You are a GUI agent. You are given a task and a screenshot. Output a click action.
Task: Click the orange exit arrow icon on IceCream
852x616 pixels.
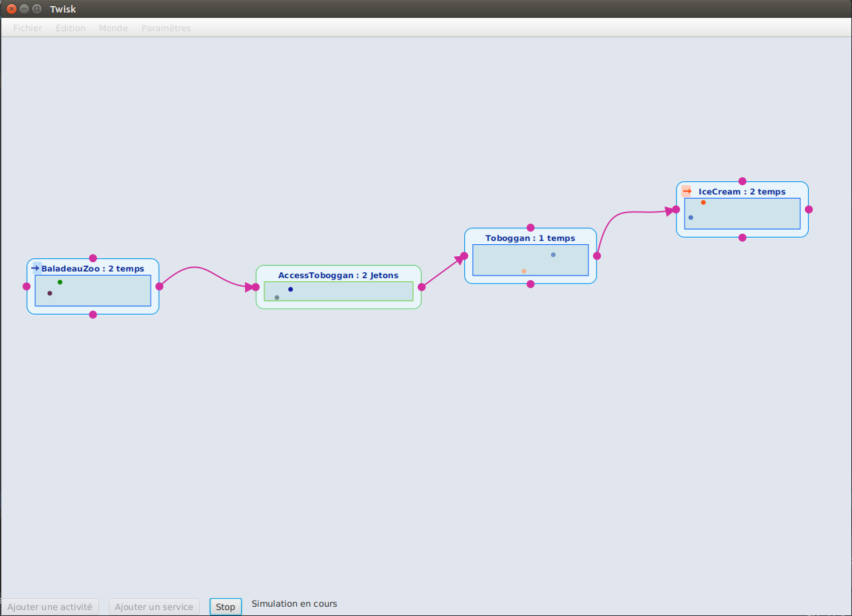686,191
